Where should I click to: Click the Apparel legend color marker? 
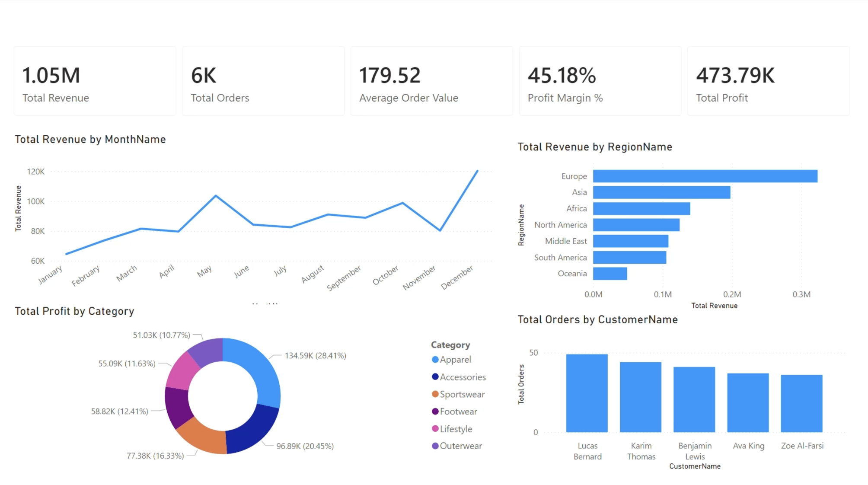tap(435, 360)
